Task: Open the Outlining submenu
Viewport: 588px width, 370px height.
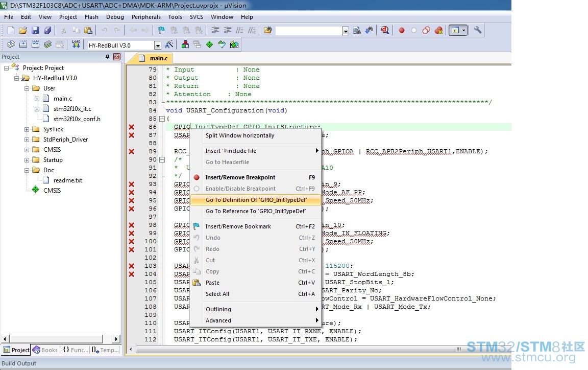Action: (x=256, y=309)
